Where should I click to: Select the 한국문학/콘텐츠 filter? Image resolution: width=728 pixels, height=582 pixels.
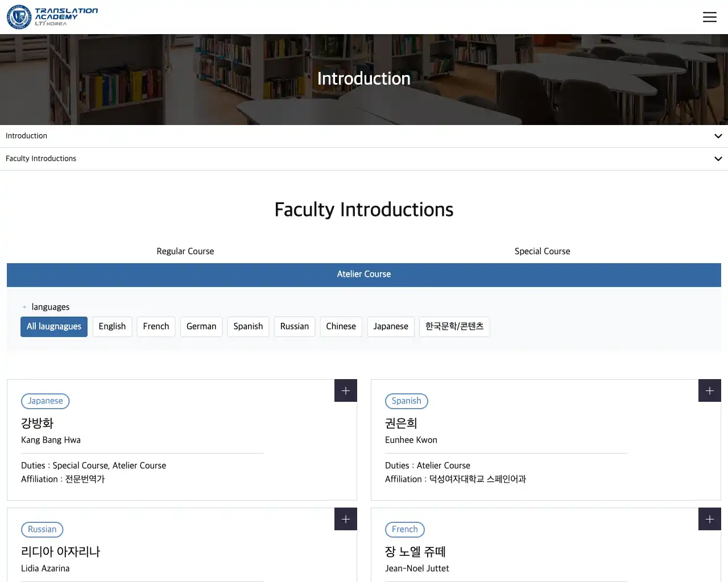454,326
